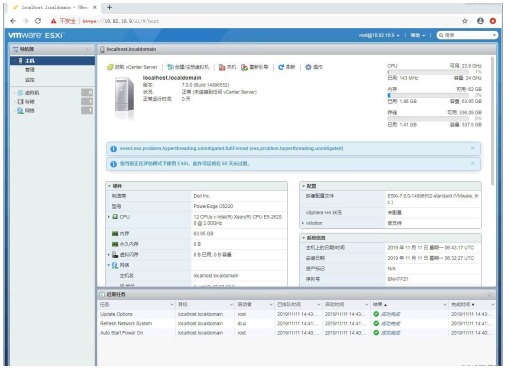The height and width of the screenshot is (369, 510).
Task: Click the Persistent Memory icon in Hardware
Action: click(115, 244)
